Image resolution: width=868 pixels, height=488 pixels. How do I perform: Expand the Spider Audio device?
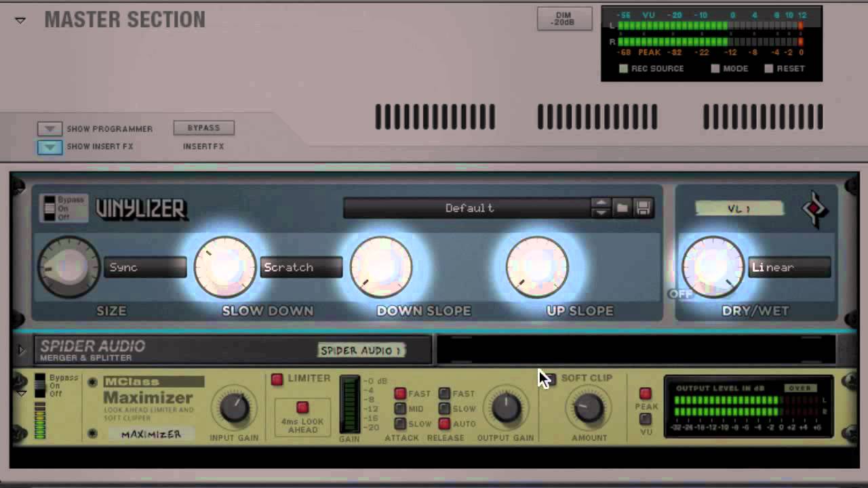point(21,350)
